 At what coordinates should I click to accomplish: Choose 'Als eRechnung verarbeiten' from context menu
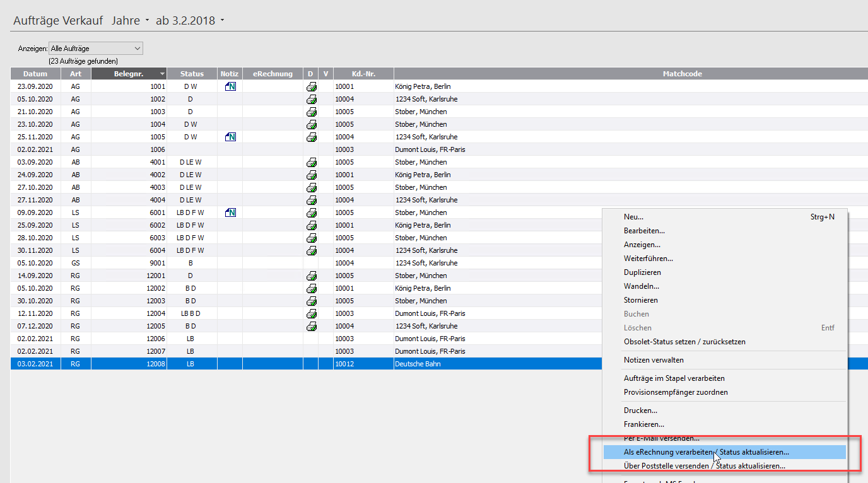point(706,452)
